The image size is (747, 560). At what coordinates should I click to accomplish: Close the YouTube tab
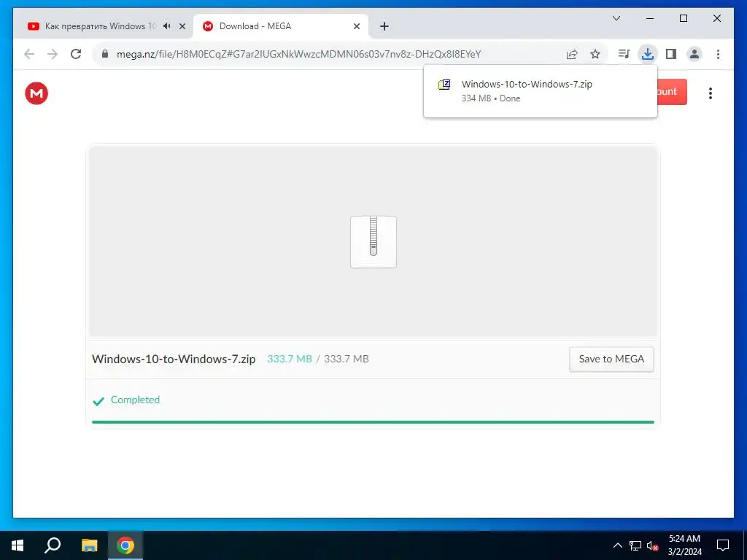pos(182,26)
